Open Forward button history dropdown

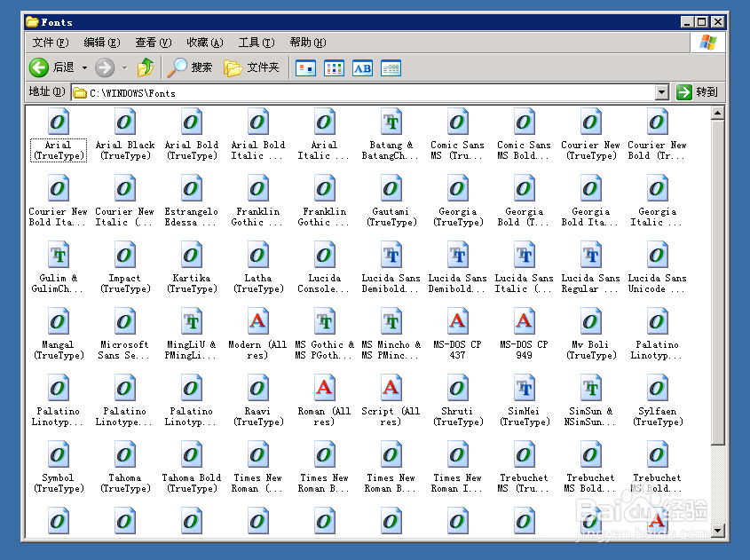click(125, 68)
